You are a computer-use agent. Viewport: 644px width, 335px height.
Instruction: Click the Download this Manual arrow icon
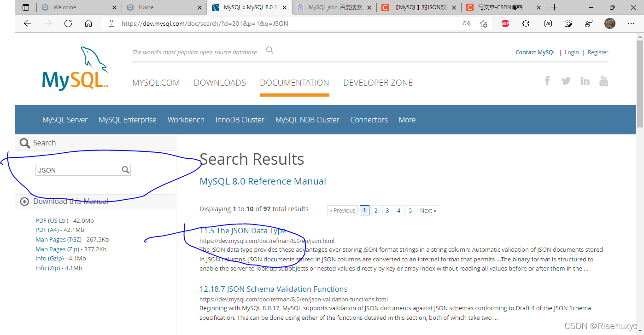[24, 201]
